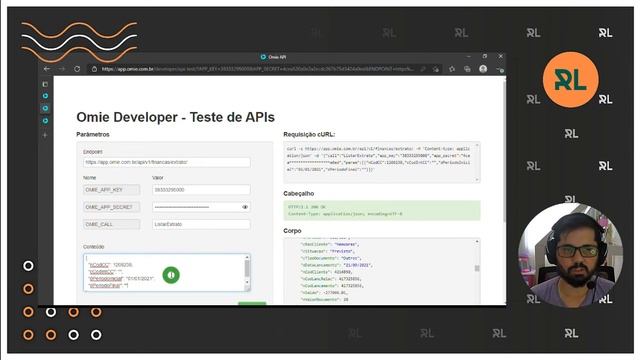
Task: Open the browser settings and more menu
Action: tap(500, 69)
